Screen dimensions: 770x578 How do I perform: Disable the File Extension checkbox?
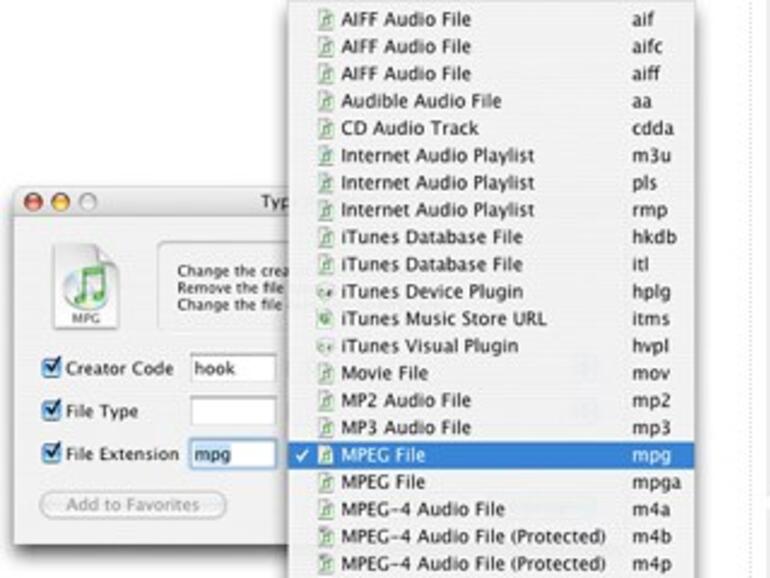click(52, 453)
